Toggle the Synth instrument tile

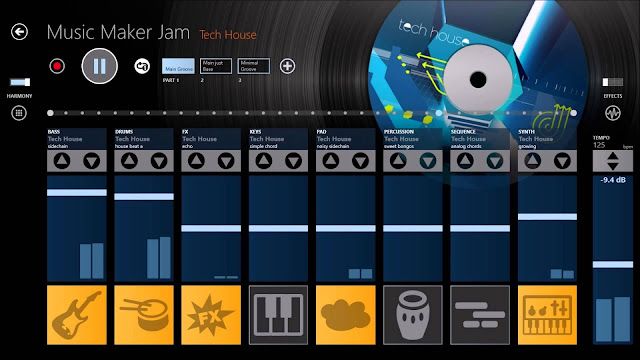[547, 315]
